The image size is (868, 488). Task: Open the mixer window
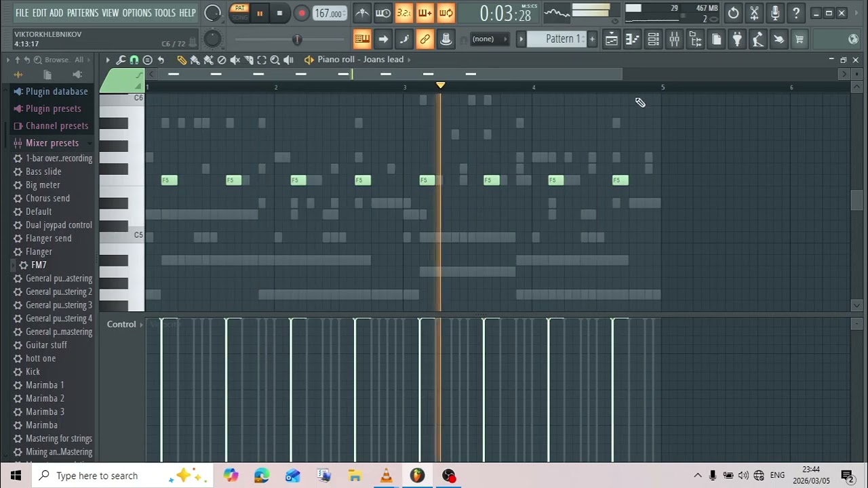(x=674, y=39)
